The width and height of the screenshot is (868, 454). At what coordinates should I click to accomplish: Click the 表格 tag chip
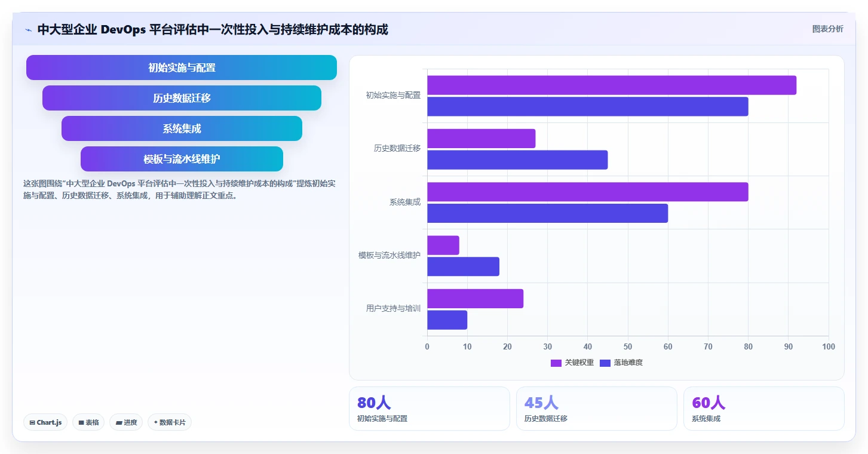(88, 422)
